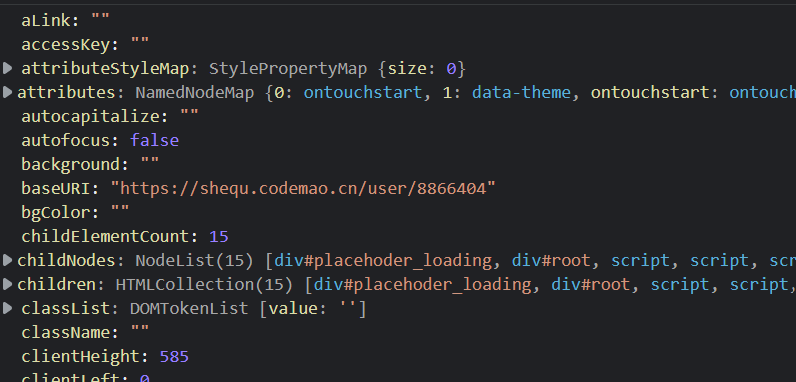Click div#root in the children row

[592, 284]
